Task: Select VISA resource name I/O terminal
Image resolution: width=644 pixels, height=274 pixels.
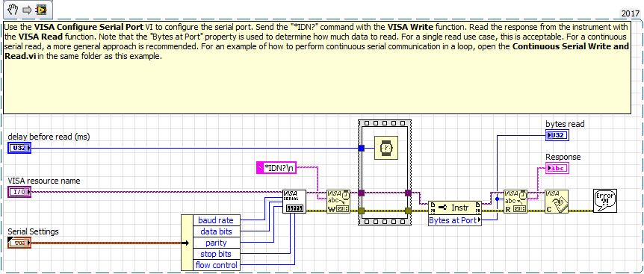Action: (19, 192)
